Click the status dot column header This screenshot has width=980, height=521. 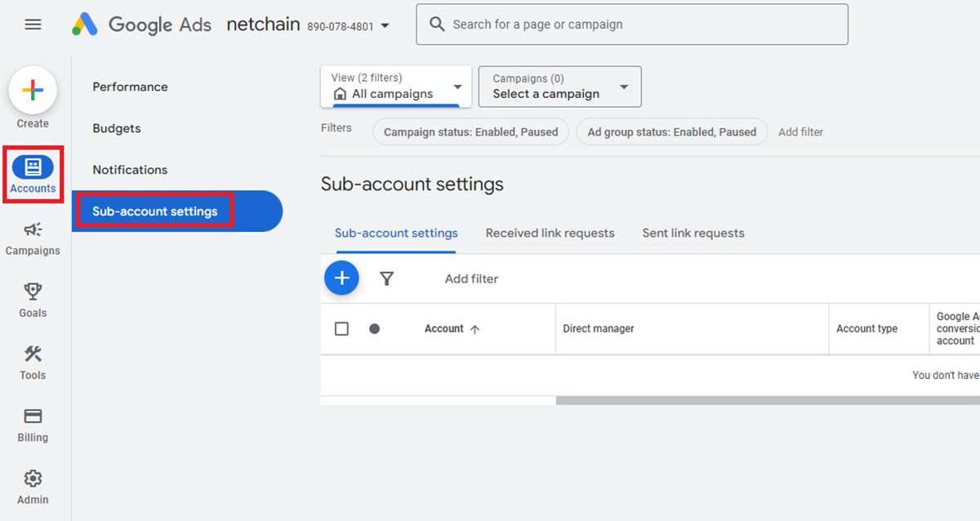click(x=374, y=329)
